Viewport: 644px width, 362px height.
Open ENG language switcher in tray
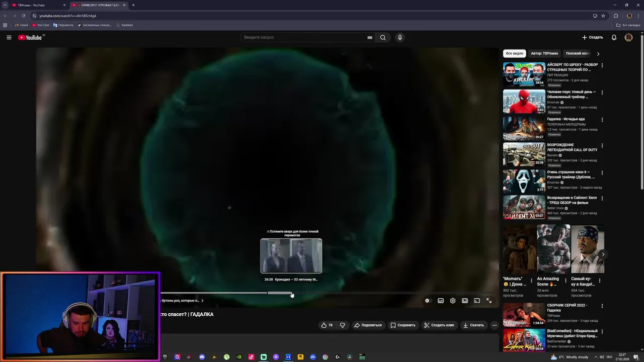pyautogui.click(x=609, y=357)
